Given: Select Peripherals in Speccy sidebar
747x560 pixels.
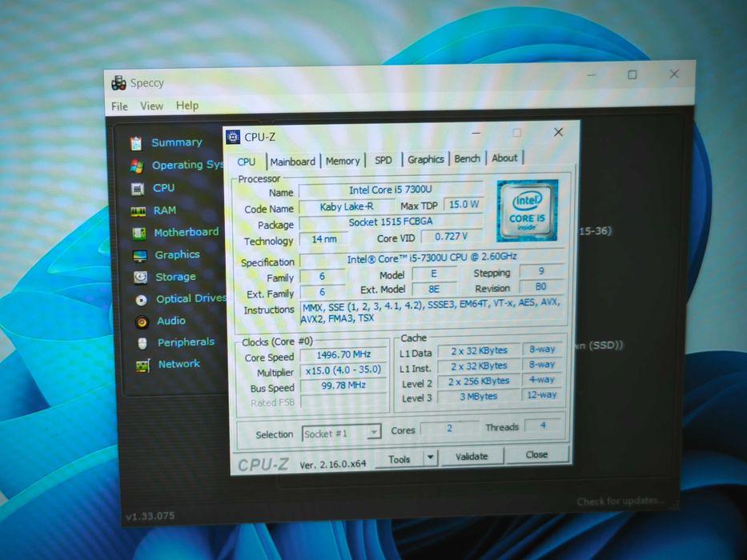Looking at the screenshot, I should (x=186, y=342).
